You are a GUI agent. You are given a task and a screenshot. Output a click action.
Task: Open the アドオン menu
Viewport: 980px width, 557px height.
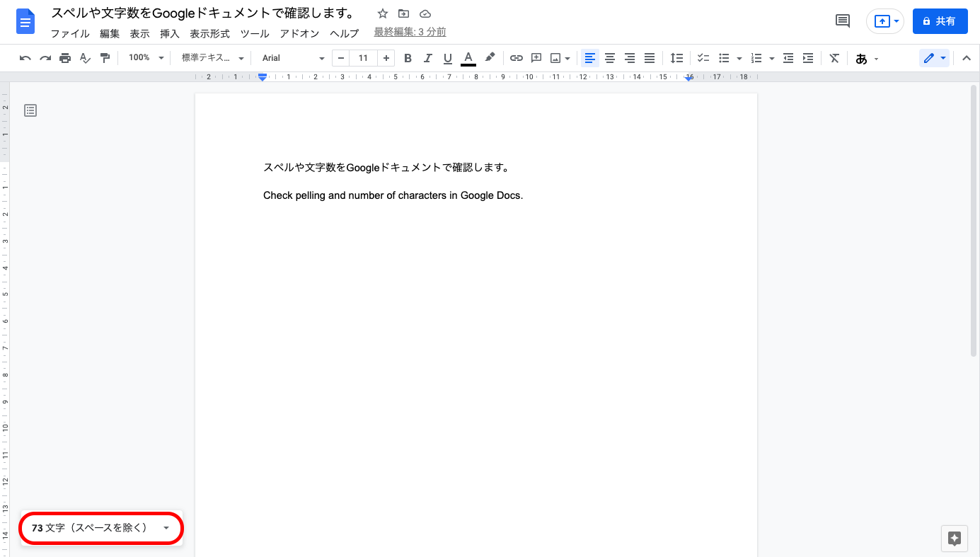299,33
